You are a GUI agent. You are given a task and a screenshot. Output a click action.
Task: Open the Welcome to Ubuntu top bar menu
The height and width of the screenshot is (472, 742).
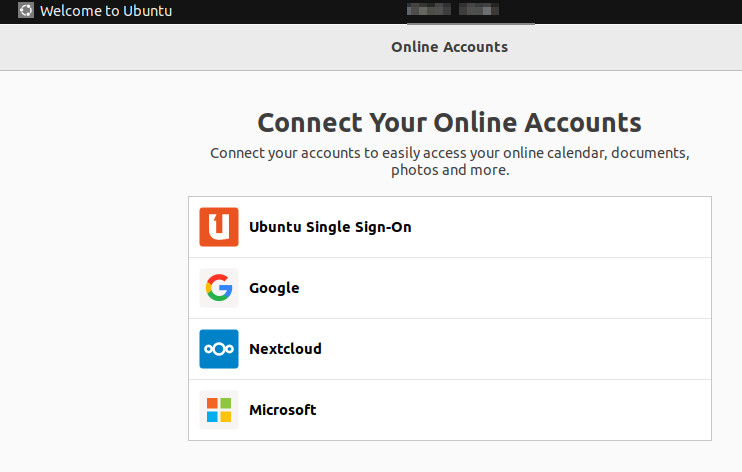[x=105, y=12]
